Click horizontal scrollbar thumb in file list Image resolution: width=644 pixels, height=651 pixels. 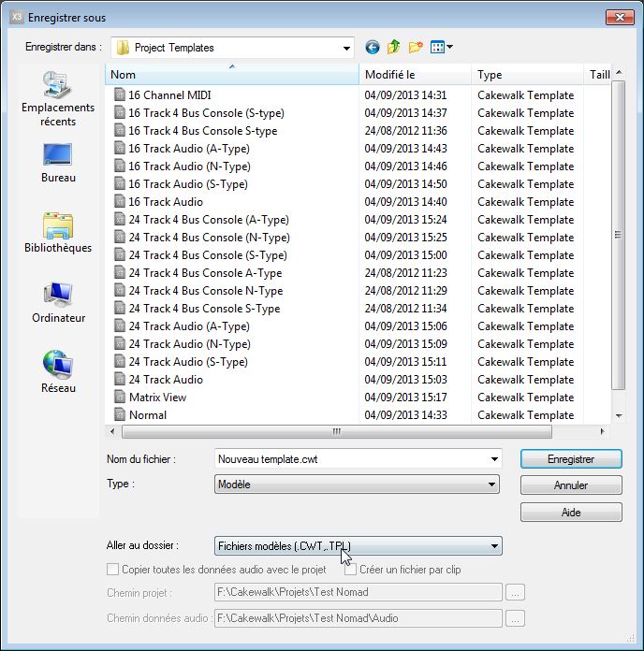point(337,432)
